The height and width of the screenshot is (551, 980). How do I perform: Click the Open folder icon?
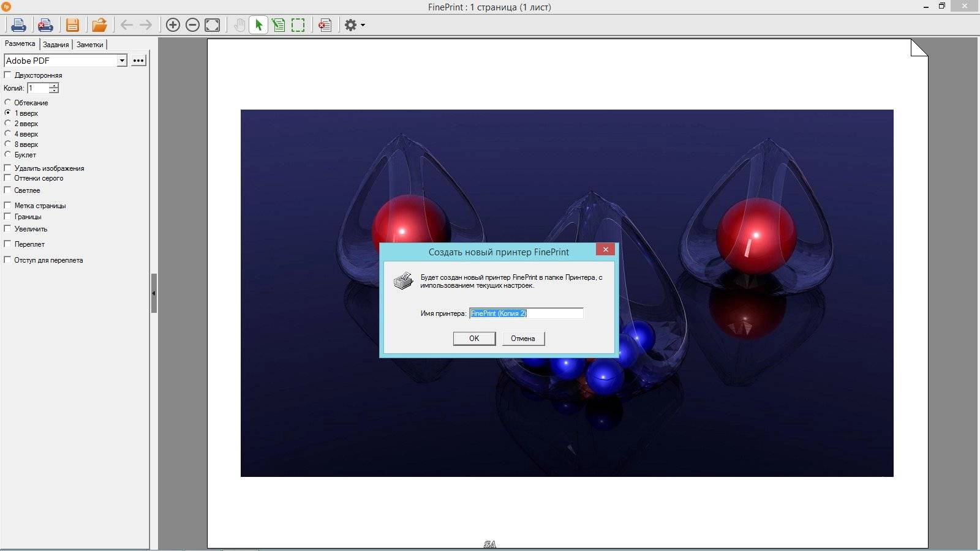pyautogui.click(x=99, y=25)
